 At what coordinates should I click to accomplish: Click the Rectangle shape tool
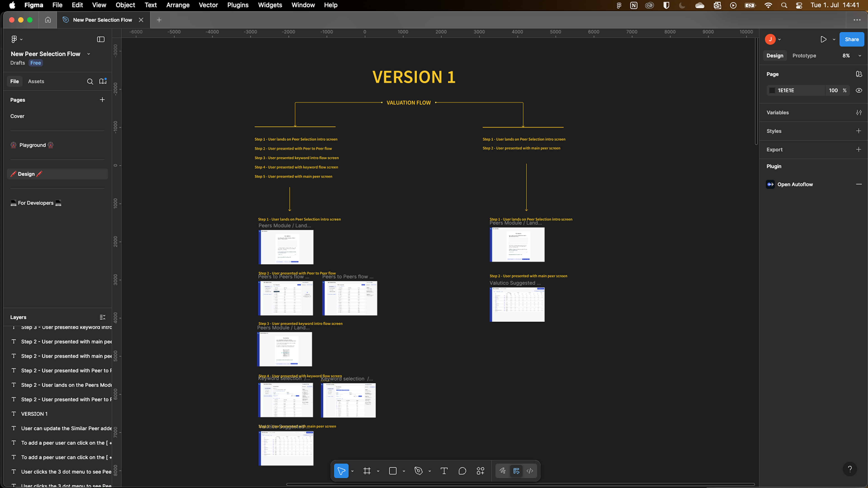coord(393,471)
